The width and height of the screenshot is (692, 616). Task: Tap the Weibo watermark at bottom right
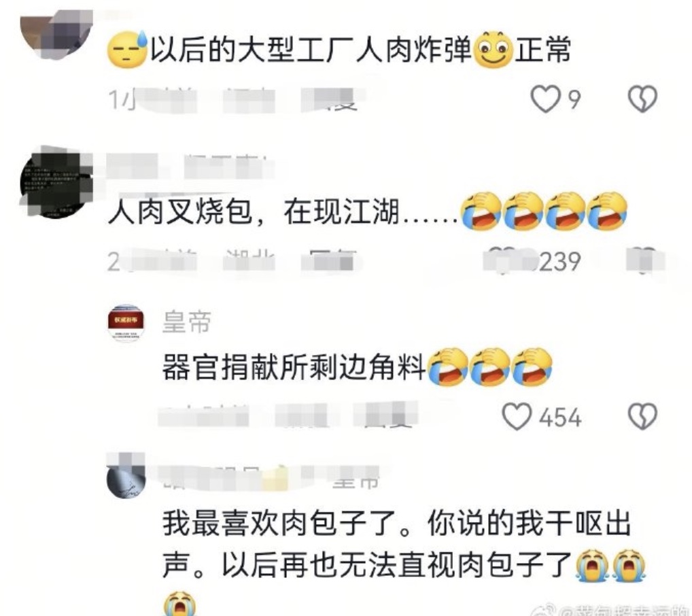pos(611,611)
